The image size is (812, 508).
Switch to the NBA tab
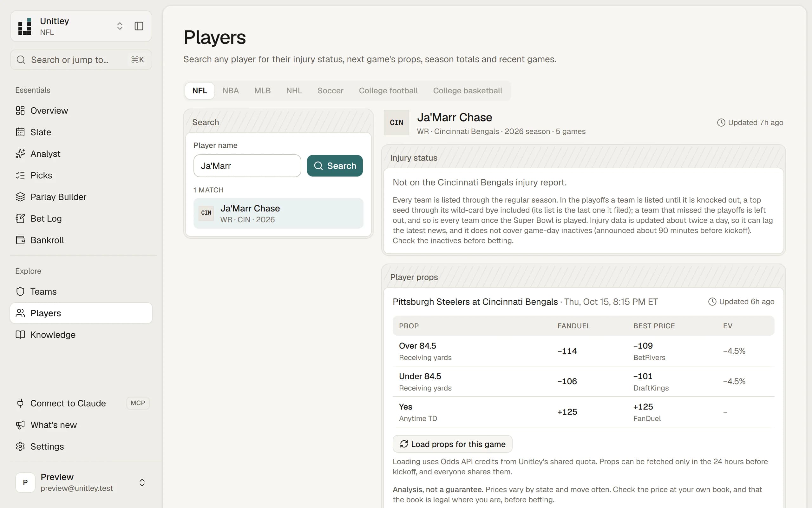tap(231, 91)
